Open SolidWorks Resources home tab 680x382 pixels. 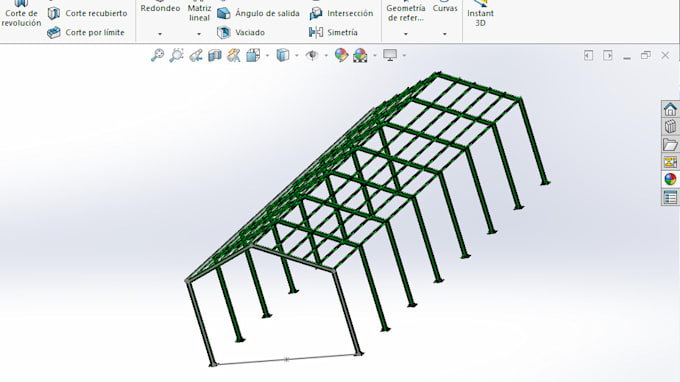click(670, 109)
